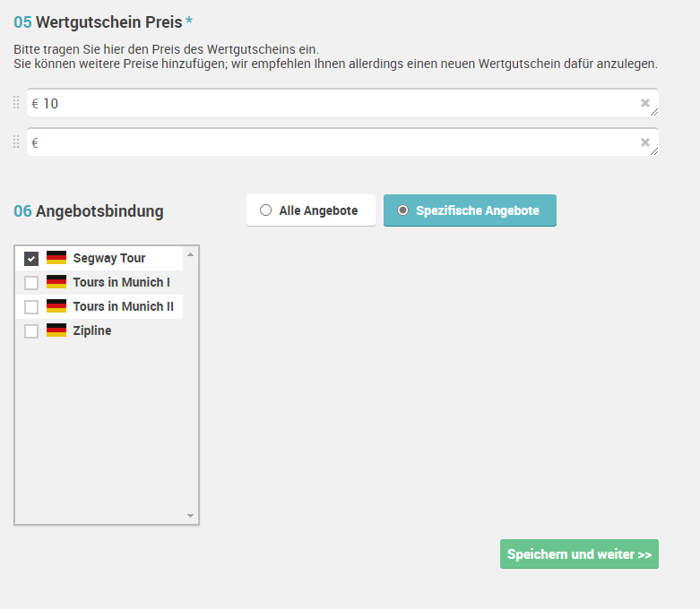Click the resize grip of the €10 field
The width and height of the screenshot is (700, 609).
click(654, 112)
